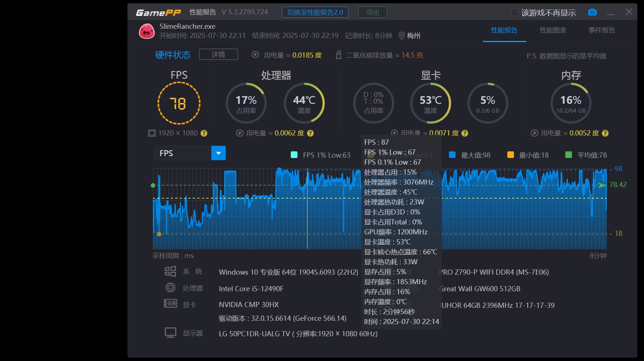Click the help icon next to 0.0071 度
Screen dimensions: 644x361
click(465, 133)
